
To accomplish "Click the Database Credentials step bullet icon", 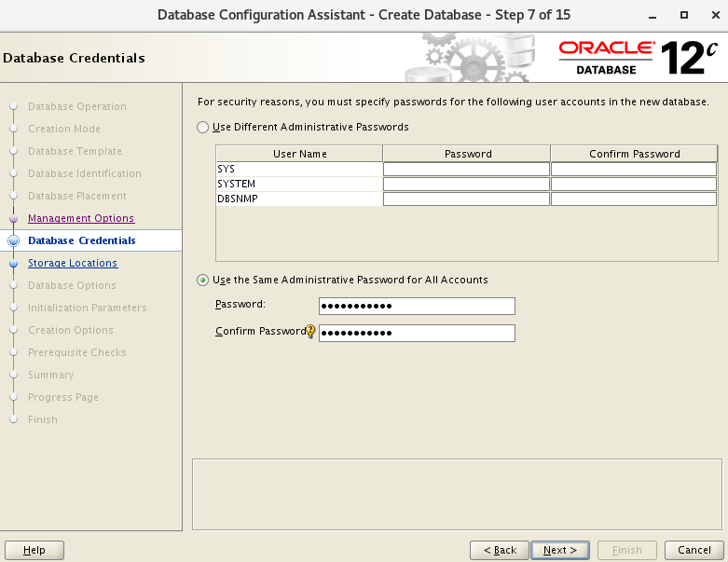I will pyautogui.click(x=13, y=240).
